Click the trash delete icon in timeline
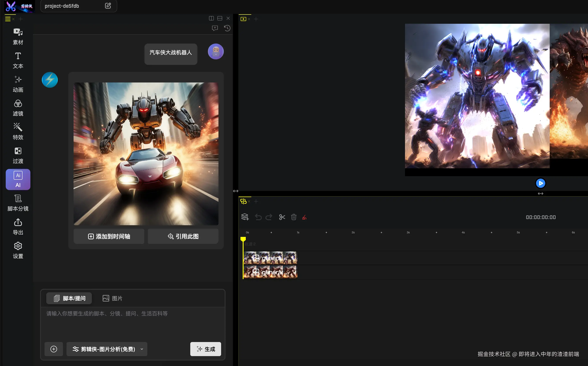 [294, 217]
